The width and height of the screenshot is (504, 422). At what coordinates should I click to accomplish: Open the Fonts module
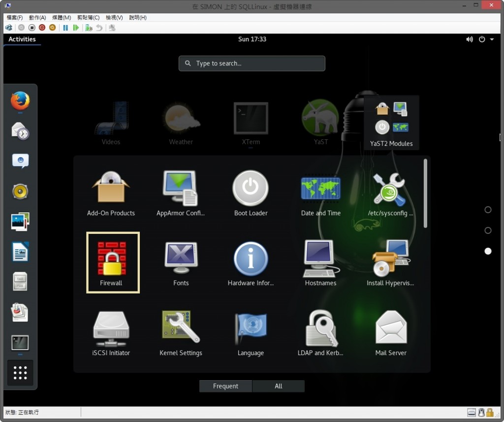(x=181, y=263)
